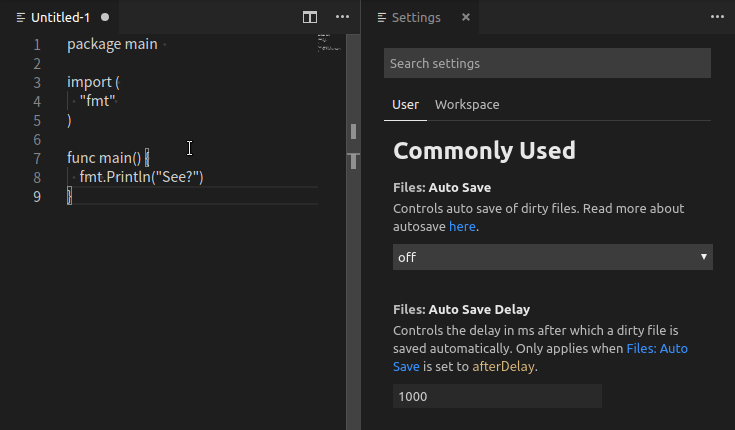Click the Settings tab list icon

click(x=381, y=18)
